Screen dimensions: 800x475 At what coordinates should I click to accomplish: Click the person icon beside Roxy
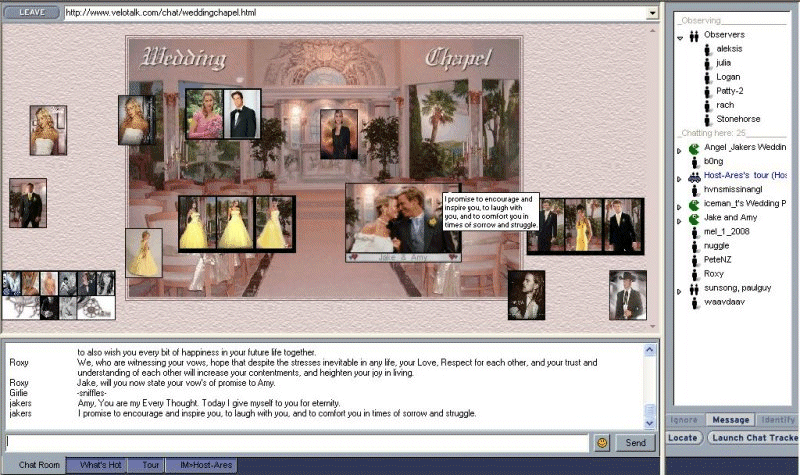693,273
